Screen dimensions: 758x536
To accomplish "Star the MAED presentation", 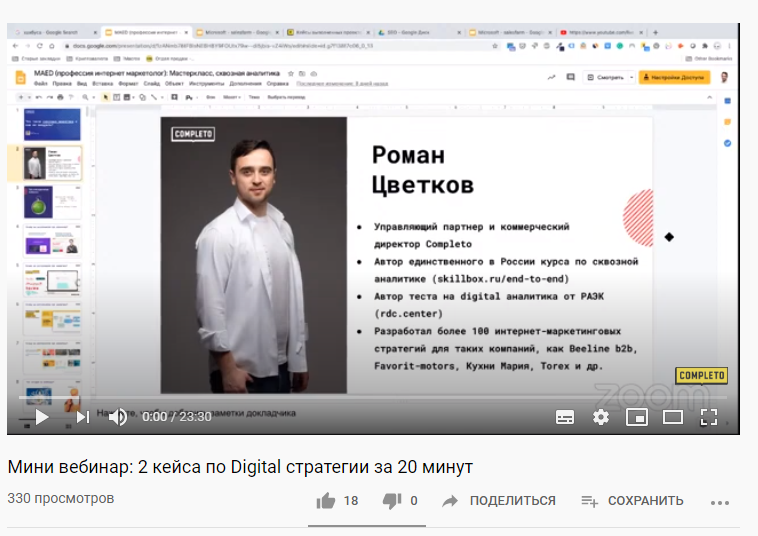I will 291,73.
